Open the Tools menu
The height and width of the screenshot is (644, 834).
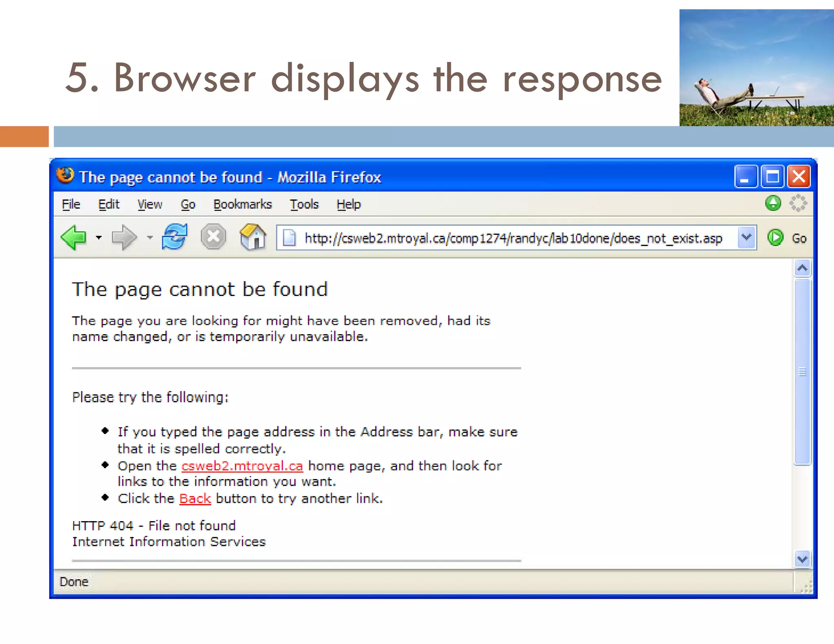[304, 204]
